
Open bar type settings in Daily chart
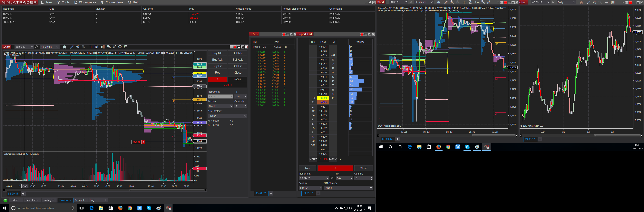(x=581, y=2)
